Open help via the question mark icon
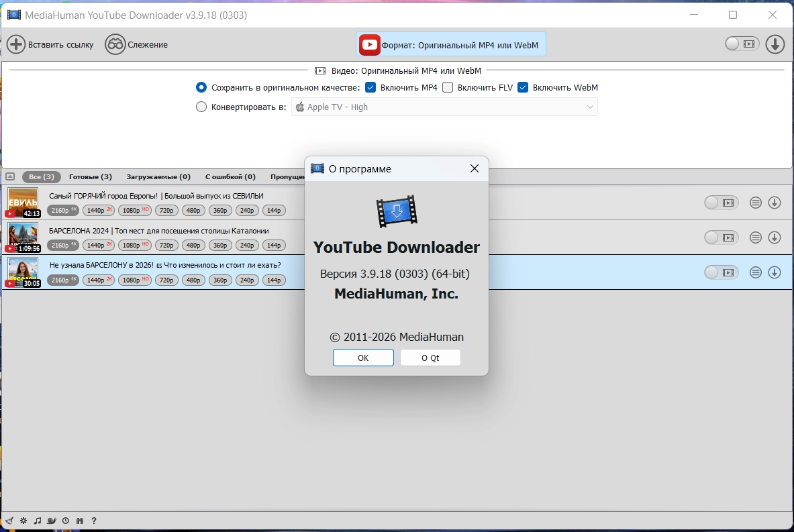 94,521
